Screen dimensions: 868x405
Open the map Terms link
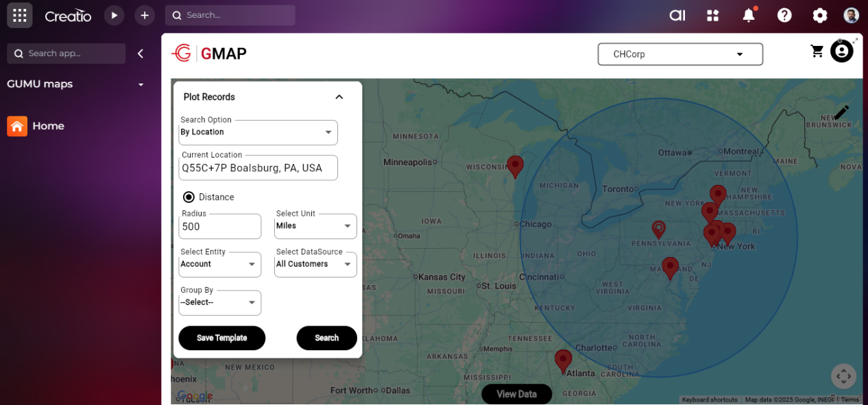(x=850, y=400)
